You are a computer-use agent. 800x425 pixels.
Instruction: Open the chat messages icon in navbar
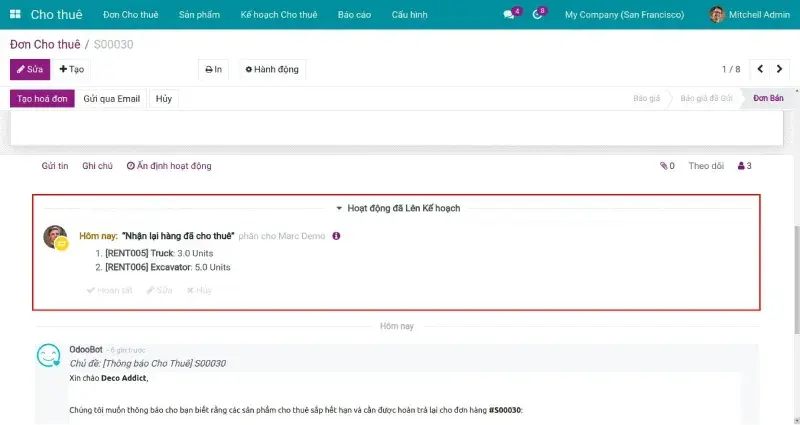tap(511, 15)
